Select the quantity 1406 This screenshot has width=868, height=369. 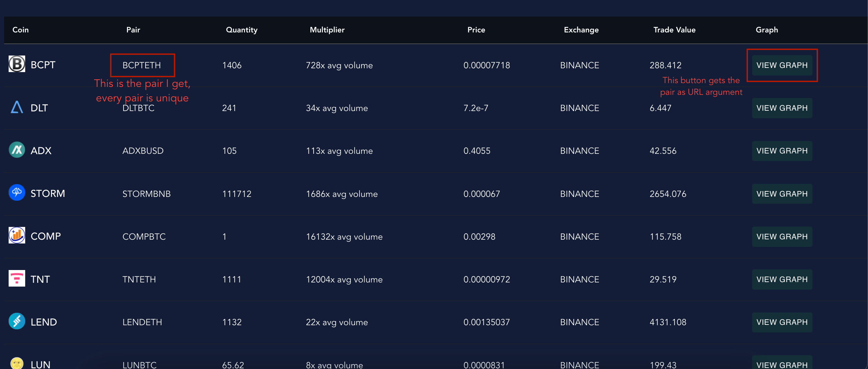232,65
